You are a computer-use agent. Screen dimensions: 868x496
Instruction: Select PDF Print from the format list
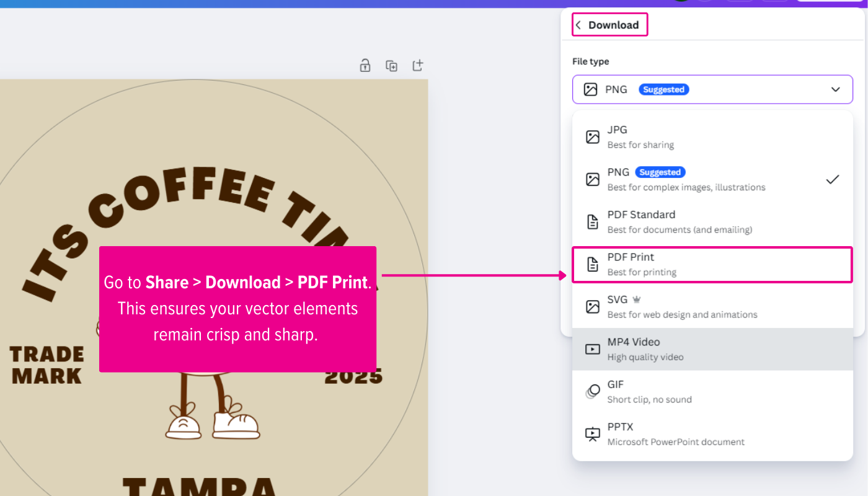(682, 264)
